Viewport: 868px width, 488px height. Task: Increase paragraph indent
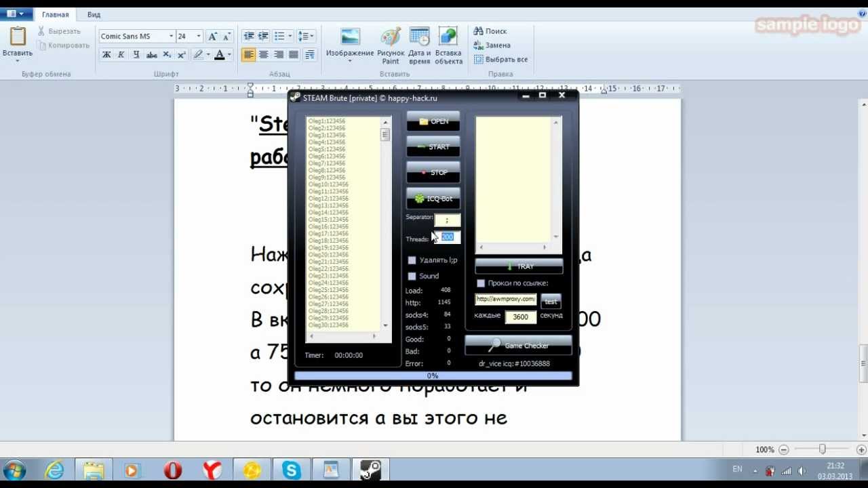[263, 37]
